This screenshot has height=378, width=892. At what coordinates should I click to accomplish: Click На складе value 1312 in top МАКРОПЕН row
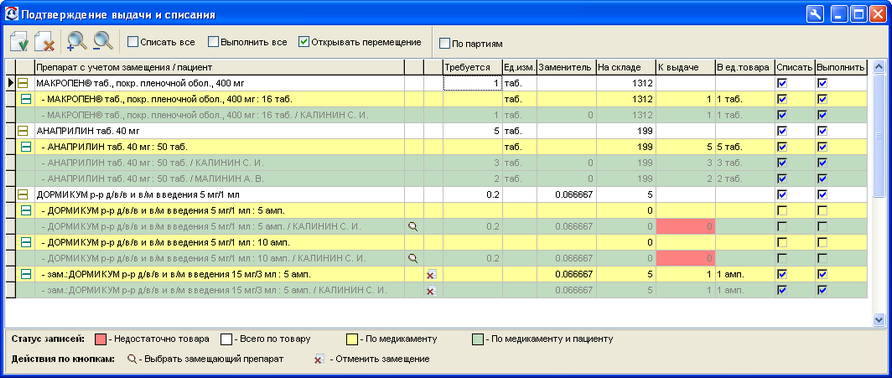click(641, 83)
